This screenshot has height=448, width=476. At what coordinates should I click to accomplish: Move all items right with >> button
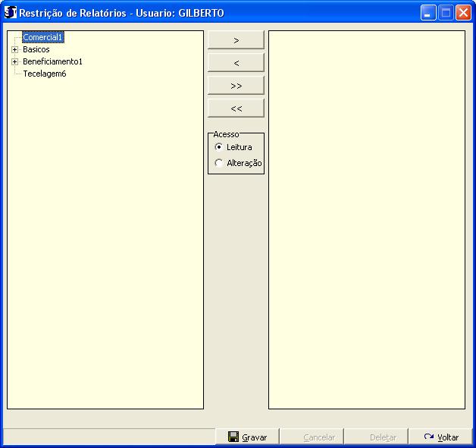236,85
